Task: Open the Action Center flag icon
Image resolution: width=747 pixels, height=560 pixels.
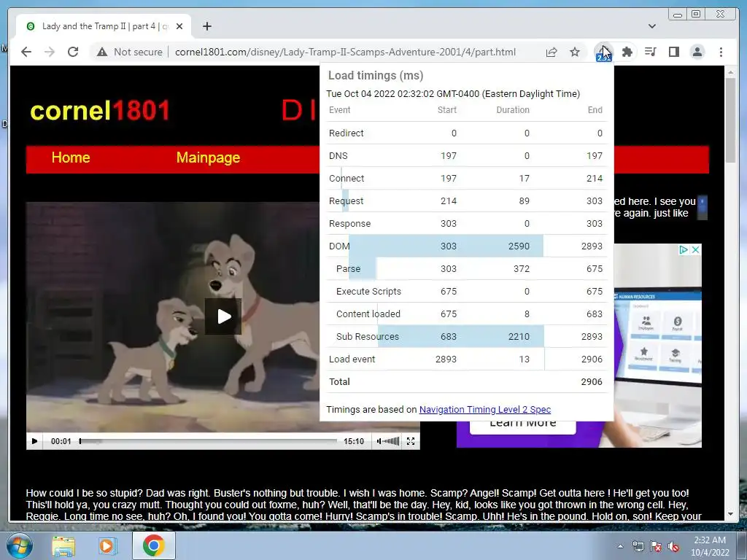Action: coord(656,546)
